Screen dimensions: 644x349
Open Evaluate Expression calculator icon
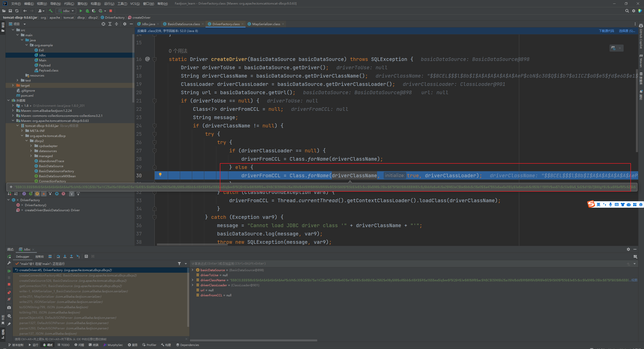coord(86,256)
